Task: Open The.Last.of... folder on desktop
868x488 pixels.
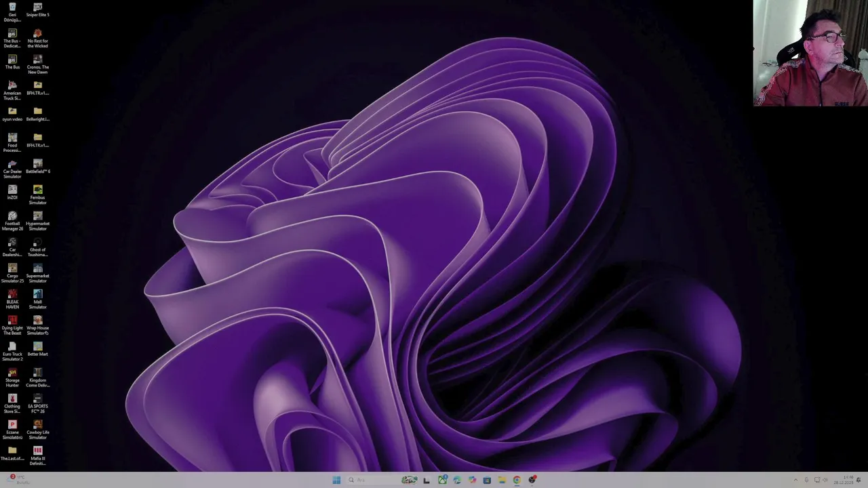Action: 12,453
